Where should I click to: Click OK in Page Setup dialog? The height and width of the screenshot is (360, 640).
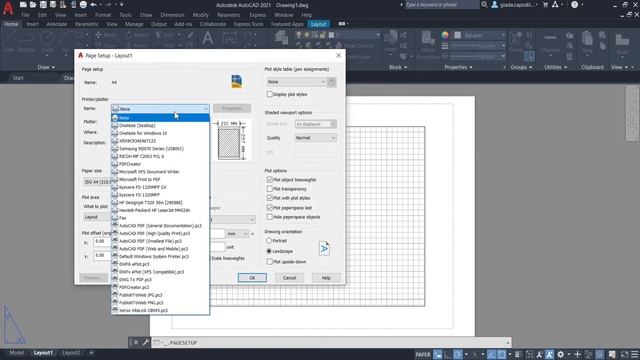point(252,278)
